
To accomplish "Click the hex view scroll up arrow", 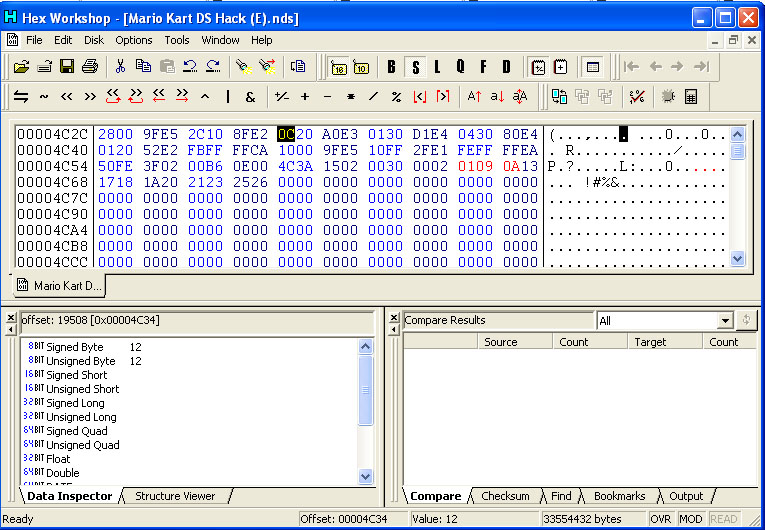I will (737, 134).
